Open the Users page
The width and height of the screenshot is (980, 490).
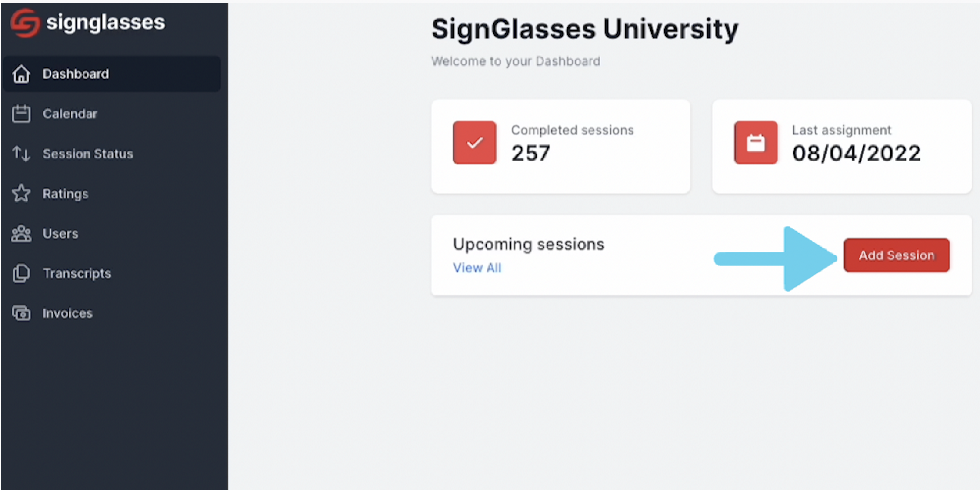112,234
